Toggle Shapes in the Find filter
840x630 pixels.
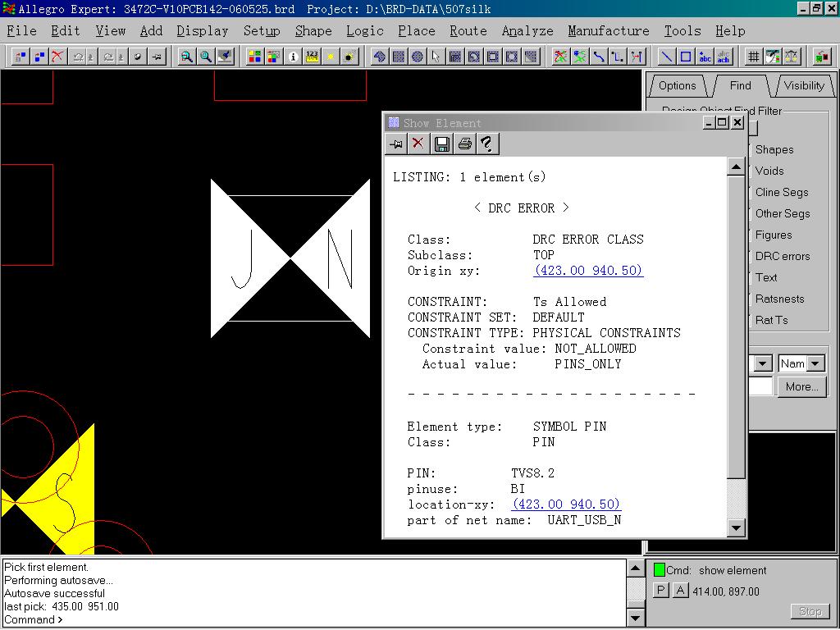coord(774,149)
